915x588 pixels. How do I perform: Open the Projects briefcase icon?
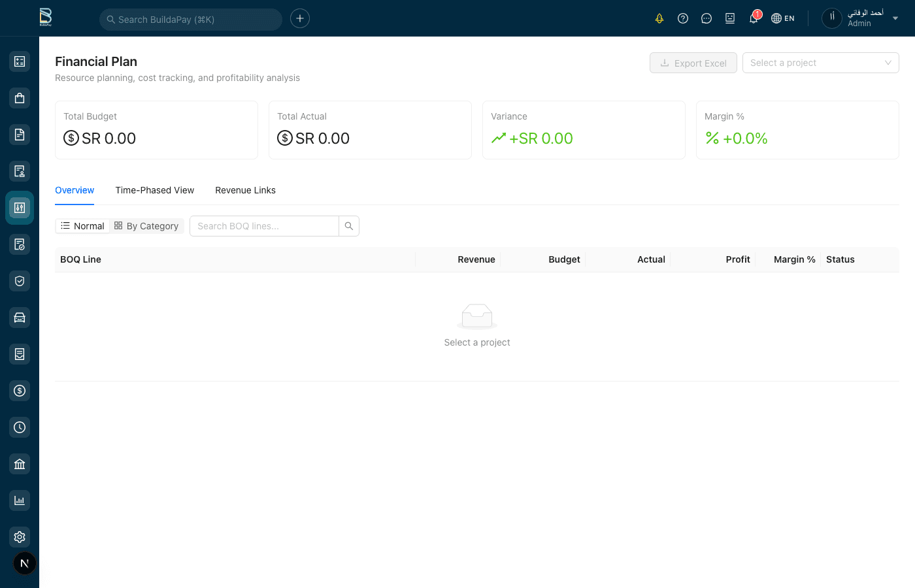[x=20, y=97]
